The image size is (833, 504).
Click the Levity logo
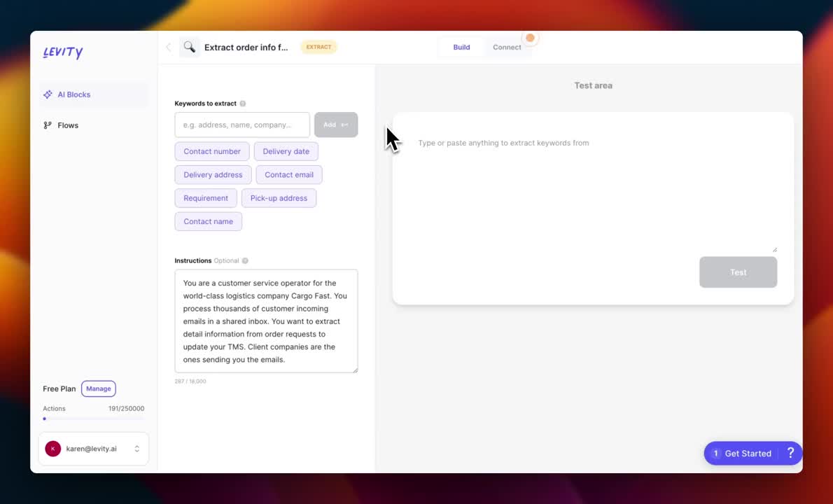pos(62,52)
